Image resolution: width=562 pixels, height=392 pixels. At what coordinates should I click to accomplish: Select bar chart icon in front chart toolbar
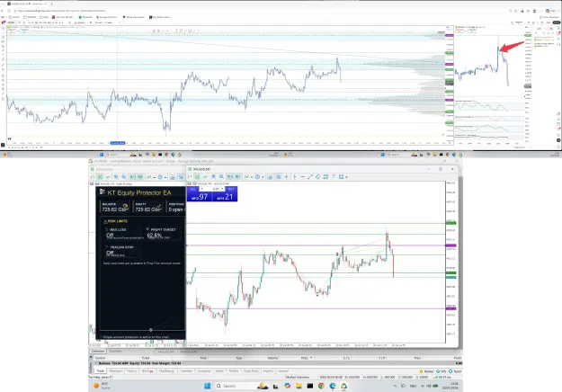(190, 176)
